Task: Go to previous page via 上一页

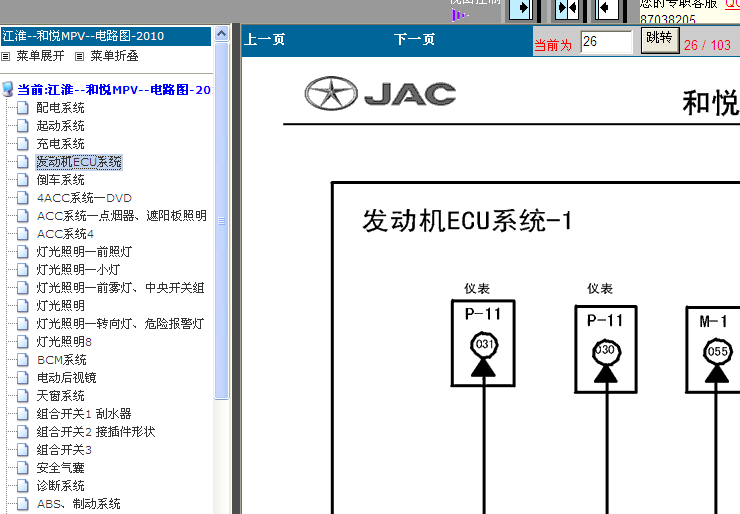Action: 265,39
